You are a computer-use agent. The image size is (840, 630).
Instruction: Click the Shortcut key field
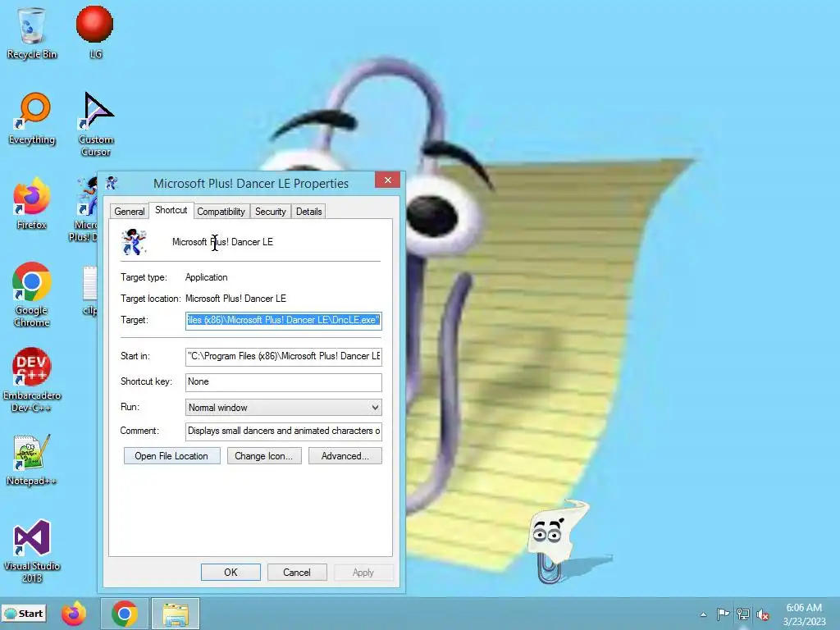283,382
